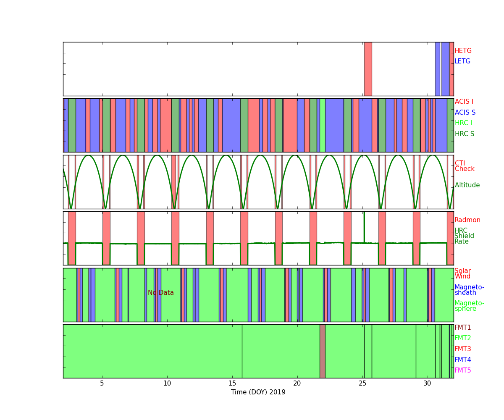Image resolution: width=504 pixels, height=420 pixels.
Task: Select the ACIS I legend label
Action: pyautogui.click(x=464, y=102)
